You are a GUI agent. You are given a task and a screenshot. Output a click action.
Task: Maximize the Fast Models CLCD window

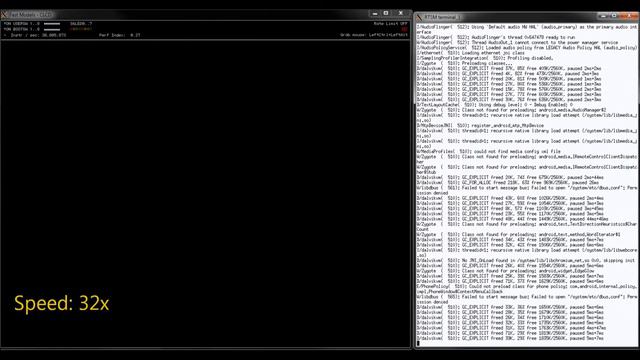[386, 13]
